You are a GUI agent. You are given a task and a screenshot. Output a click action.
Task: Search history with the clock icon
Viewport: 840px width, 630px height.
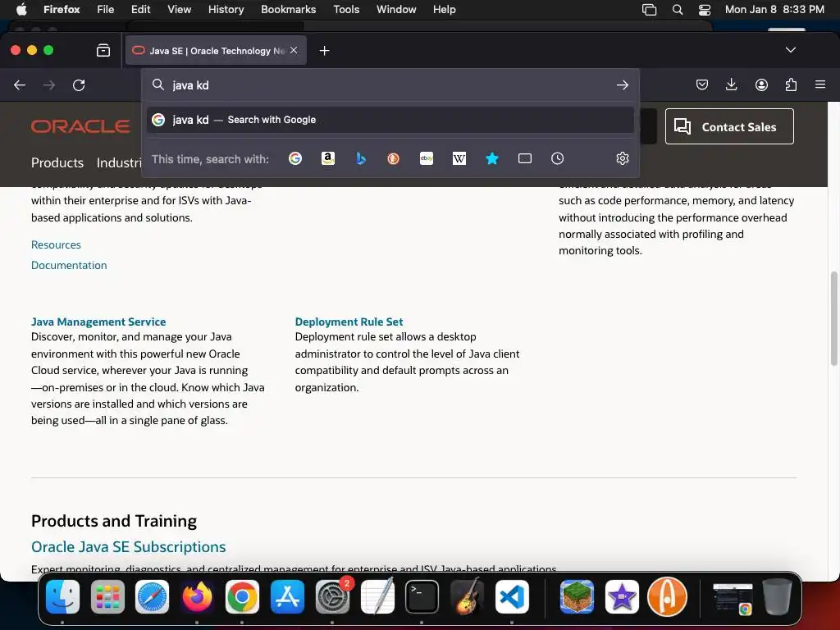pos(557,158)
